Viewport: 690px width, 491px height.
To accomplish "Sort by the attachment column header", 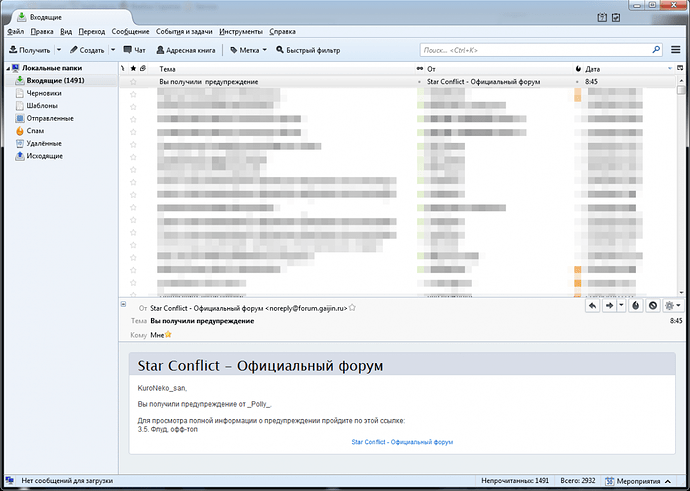I will point(143,69).
